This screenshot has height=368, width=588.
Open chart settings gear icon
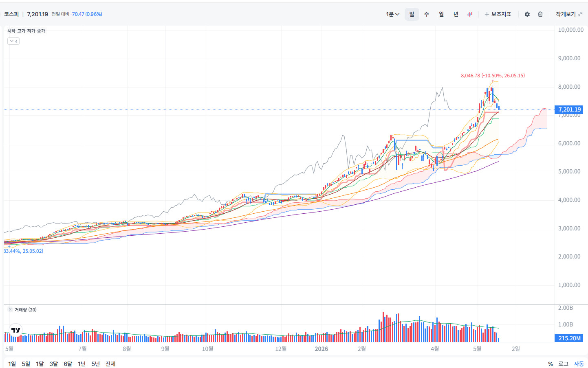[527, 14]
